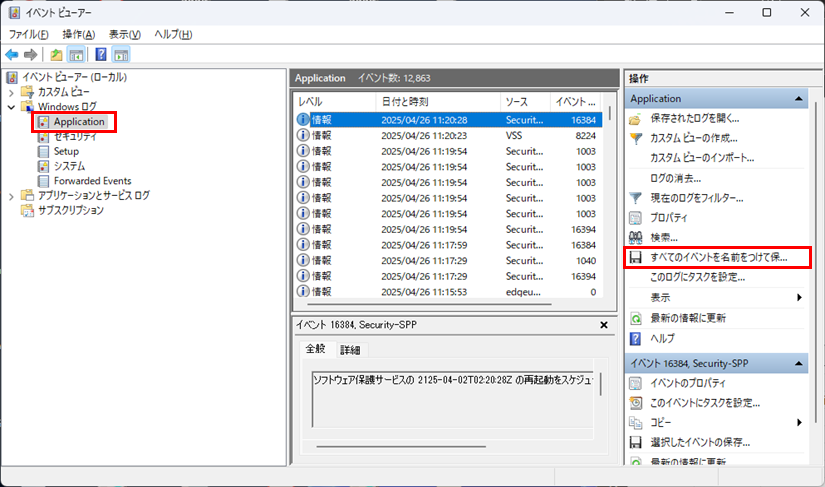This screenshot has width=825, height=487.
Task: Open the ファイル menu
Action: [29, 35]
